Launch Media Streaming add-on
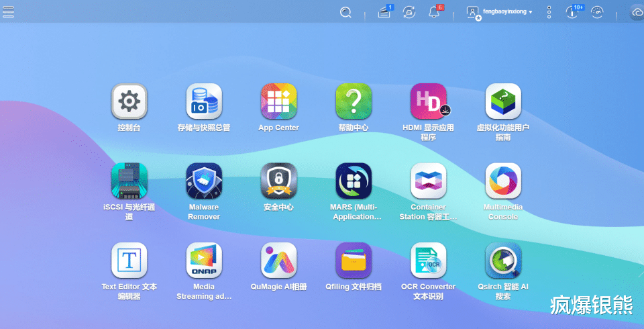Screen dimensions: 644x329 click(204, 260)
